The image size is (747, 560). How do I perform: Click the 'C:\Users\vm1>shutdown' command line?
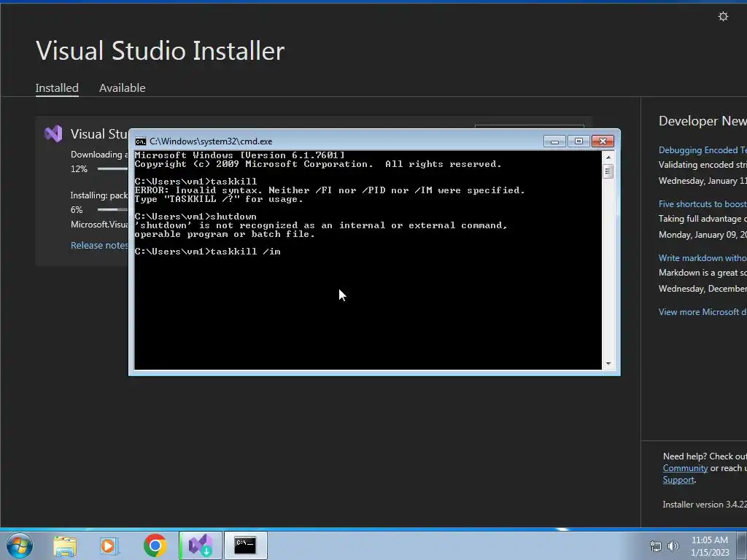196,217
